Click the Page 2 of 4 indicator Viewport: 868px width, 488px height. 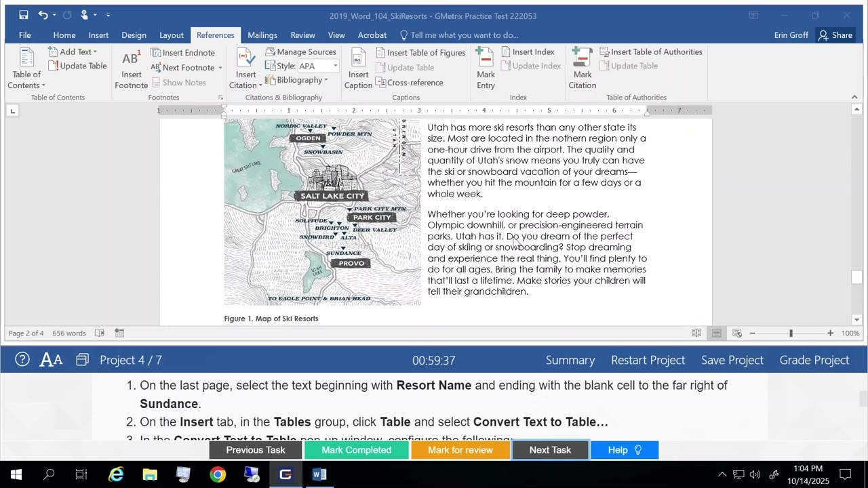click(x=26, y=333)
